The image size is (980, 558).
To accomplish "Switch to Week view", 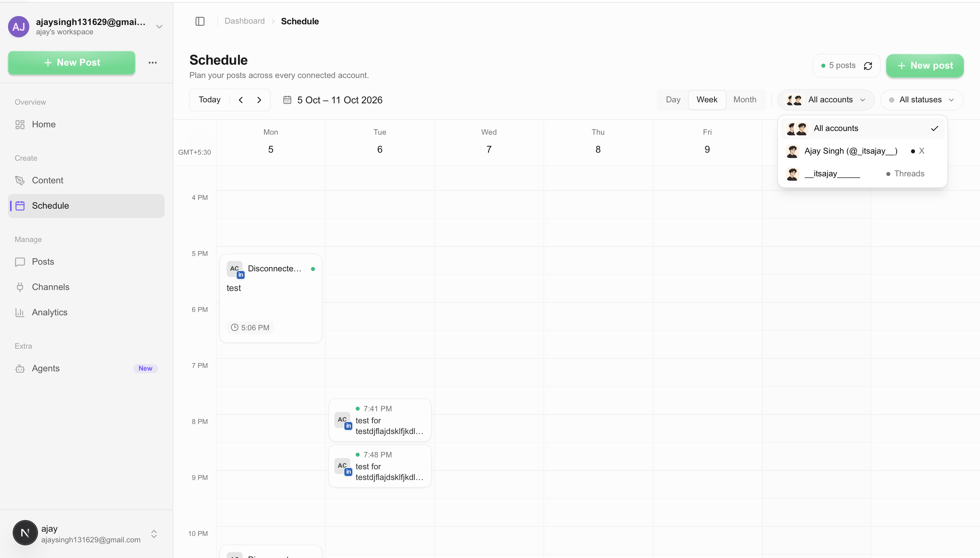I will pos(707,100).
